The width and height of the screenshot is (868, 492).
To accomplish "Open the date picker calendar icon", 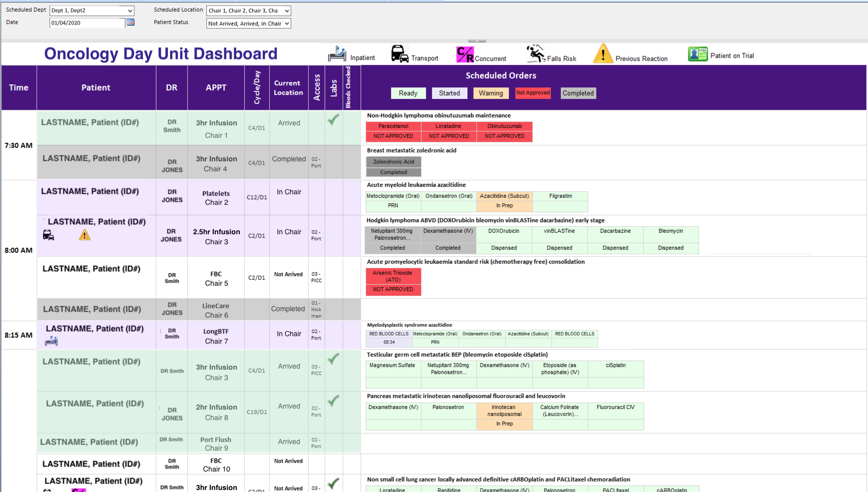I will [130, 22].
